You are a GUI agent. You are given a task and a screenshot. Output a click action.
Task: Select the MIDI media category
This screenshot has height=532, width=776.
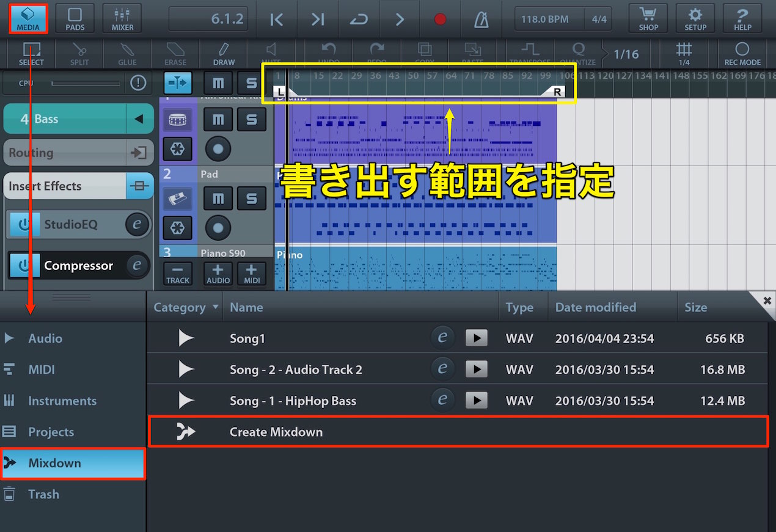click(x=73, y=370)
